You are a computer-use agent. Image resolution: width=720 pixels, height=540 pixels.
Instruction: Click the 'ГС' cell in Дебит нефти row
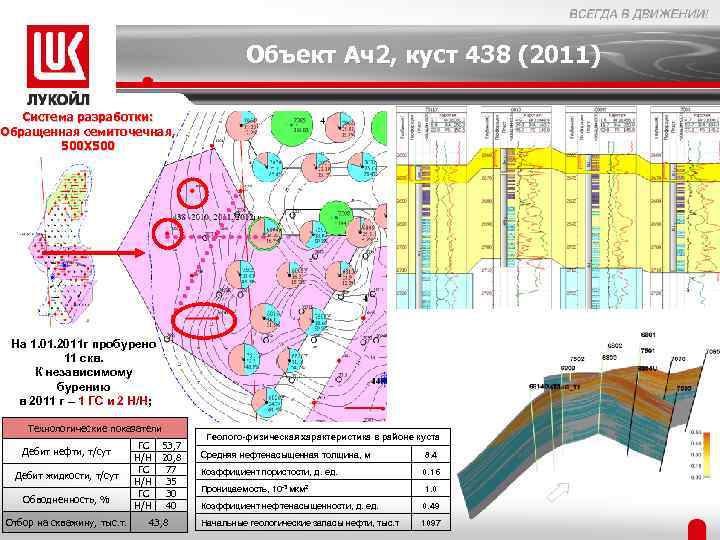pos(144,445)
